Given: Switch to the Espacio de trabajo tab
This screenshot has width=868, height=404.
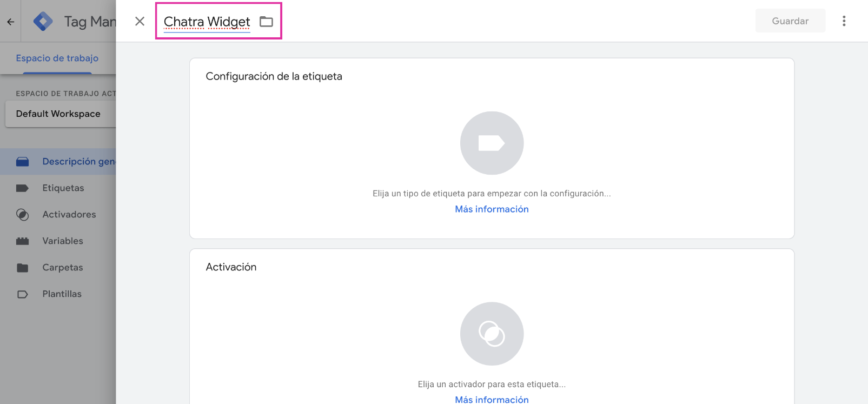Looking at the screenshot, I should (57, 58).
